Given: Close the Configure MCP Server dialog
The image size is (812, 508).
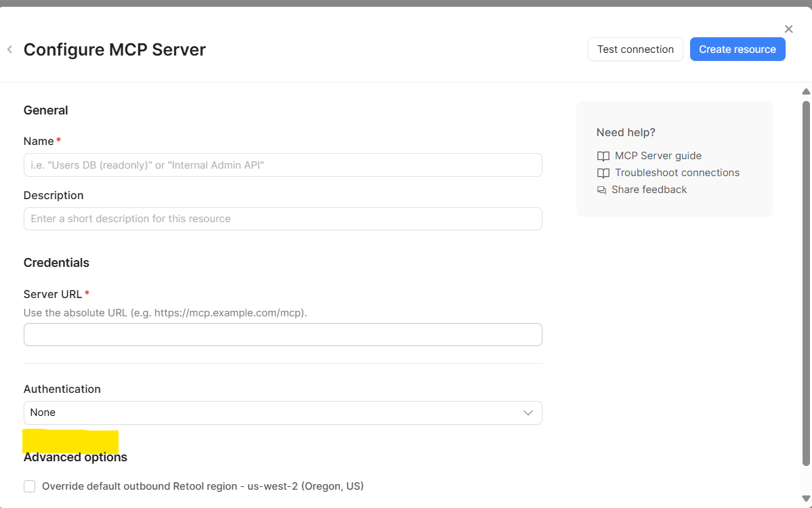Looking at the screenshot, I should point(788,29).
